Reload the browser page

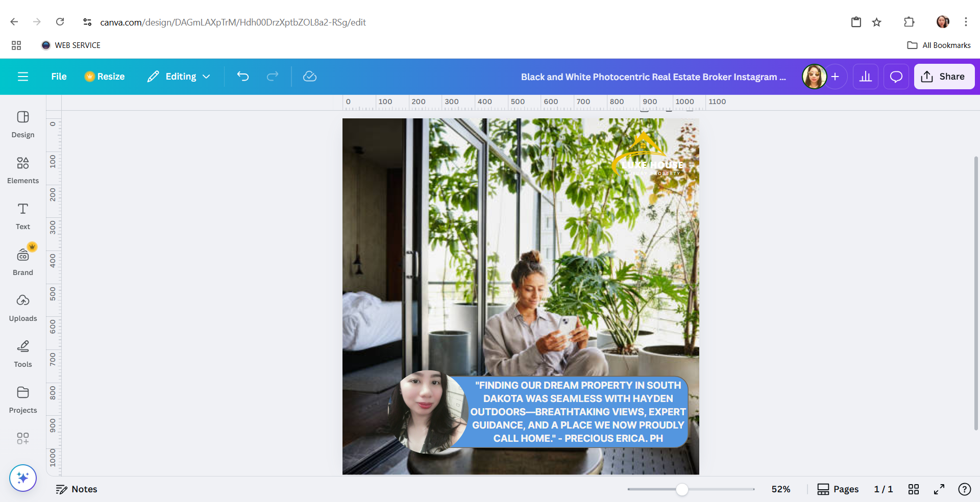click(x=60, y=22)
